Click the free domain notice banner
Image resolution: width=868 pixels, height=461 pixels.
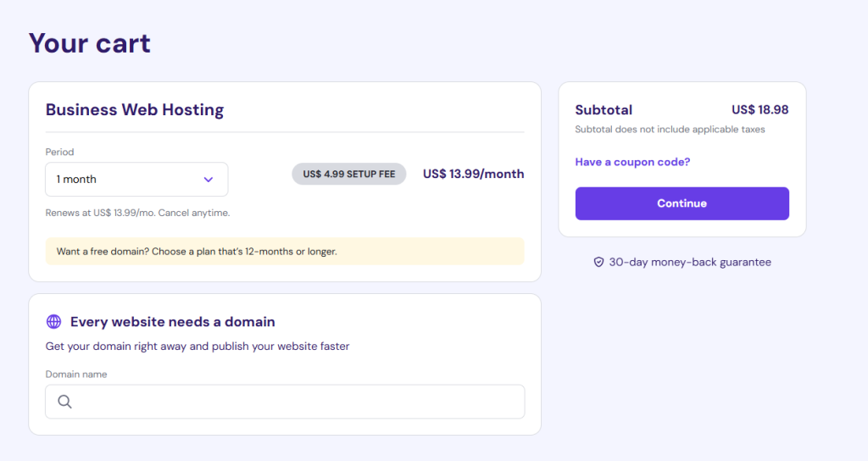pos(285,251)
